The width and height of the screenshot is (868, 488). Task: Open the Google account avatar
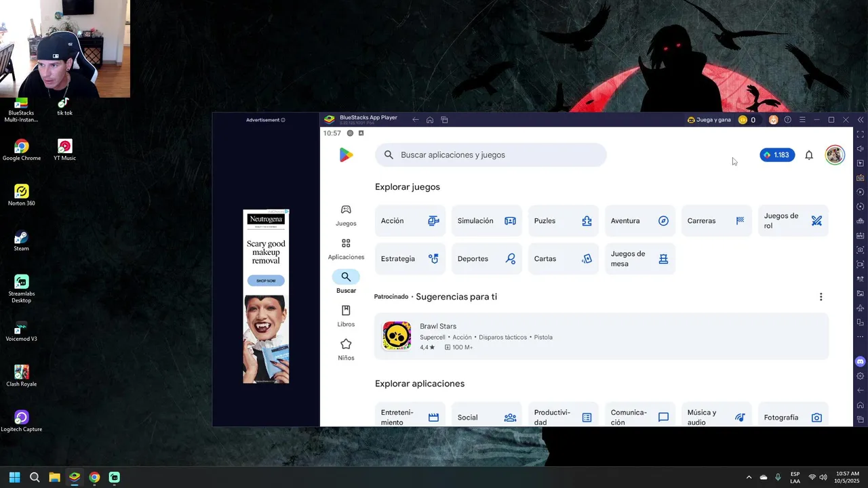pos(835,155)
